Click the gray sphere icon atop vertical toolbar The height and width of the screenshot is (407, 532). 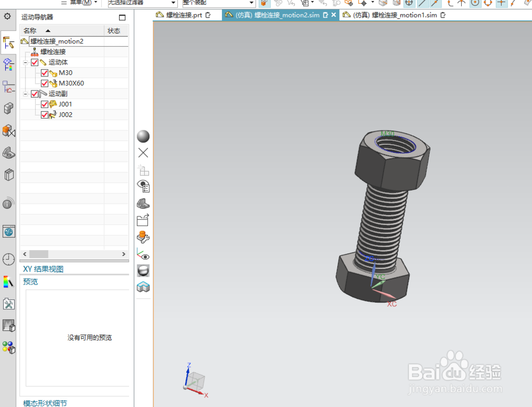[x=143, y=136]
